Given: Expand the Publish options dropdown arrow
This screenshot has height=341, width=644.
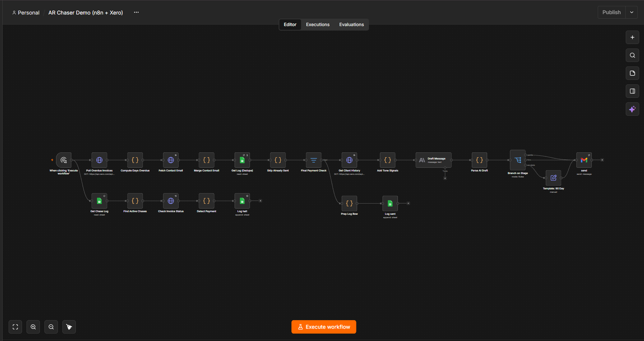Looking at the screenshot, I should (632, 12).
